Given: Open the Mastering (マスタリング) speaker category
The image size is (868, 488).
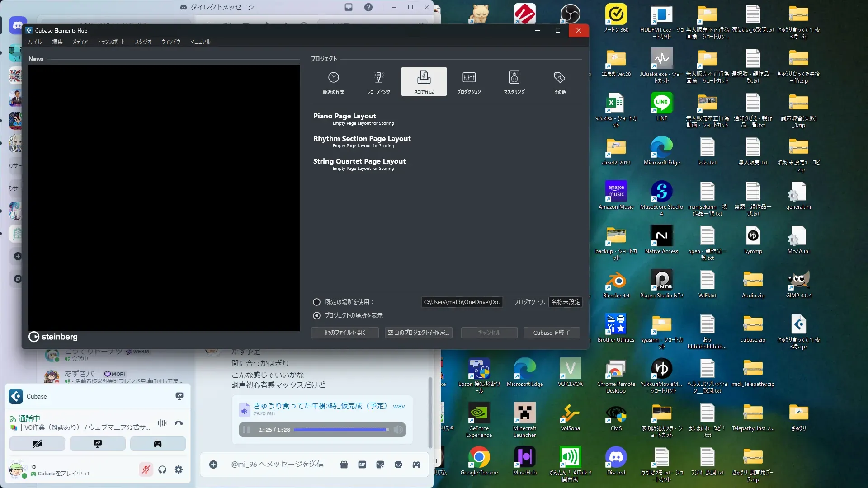Looking at the screenshot, I should (514, 78).
